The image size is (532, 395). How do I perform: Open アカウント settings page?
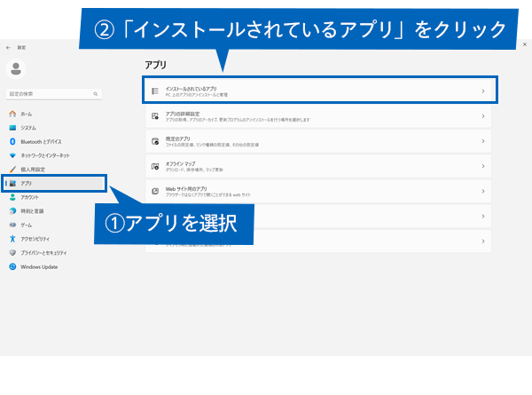tap(29, 197)
